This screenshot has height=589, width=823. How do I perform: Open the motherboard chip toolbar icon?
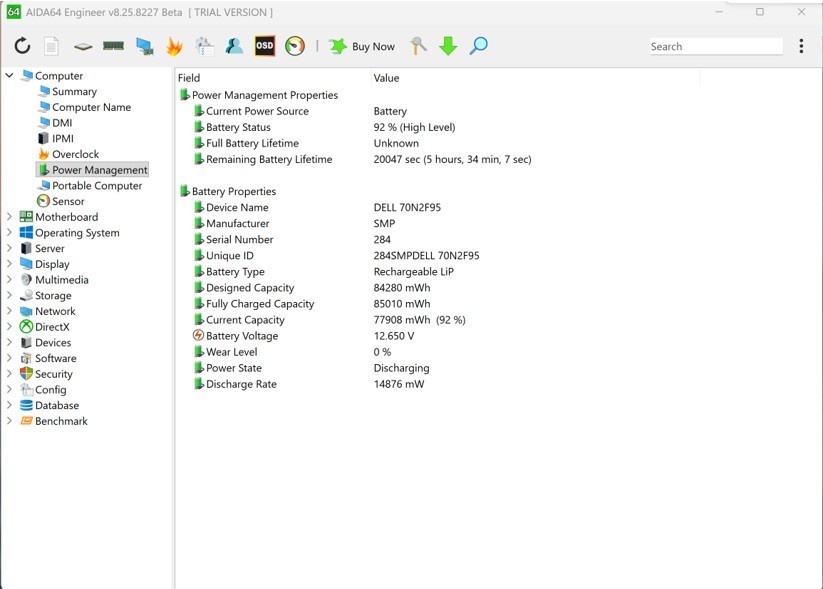tap(83, 47)
